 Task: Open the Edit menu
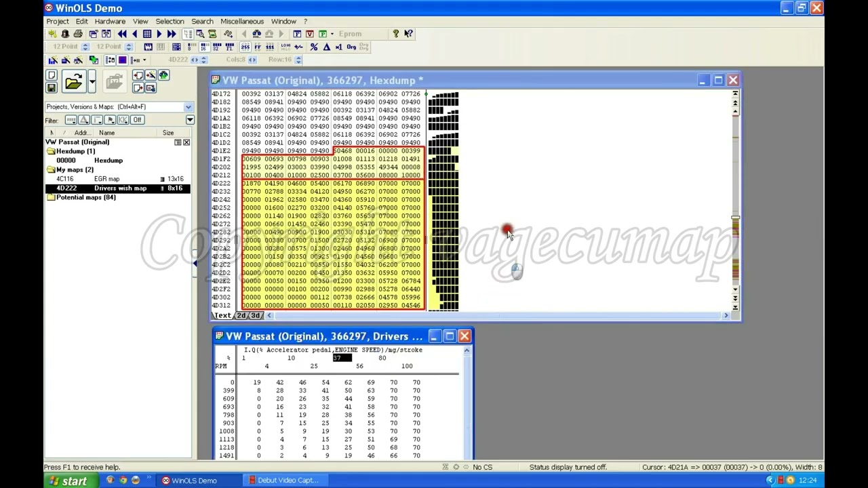[81, 21]
